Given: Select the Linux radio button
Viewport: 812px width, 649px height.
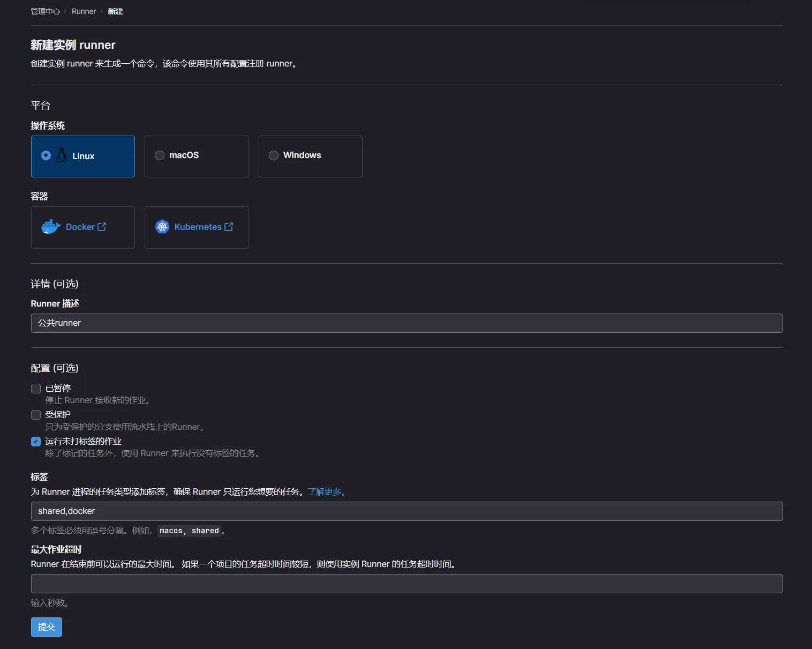Looking at the screenshot, I should click(x=46, y=155).
